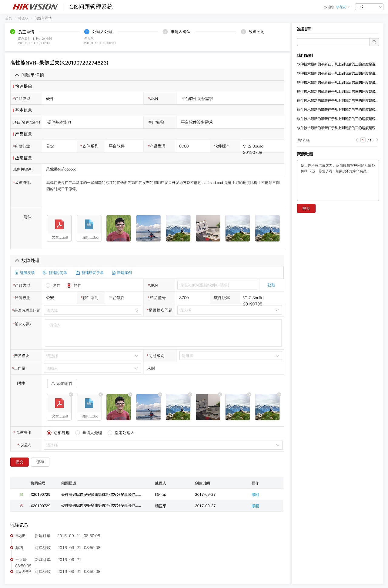This screenshot has width=388, height=588.
Task: Open the first hot case link
Action: [338, 64]
